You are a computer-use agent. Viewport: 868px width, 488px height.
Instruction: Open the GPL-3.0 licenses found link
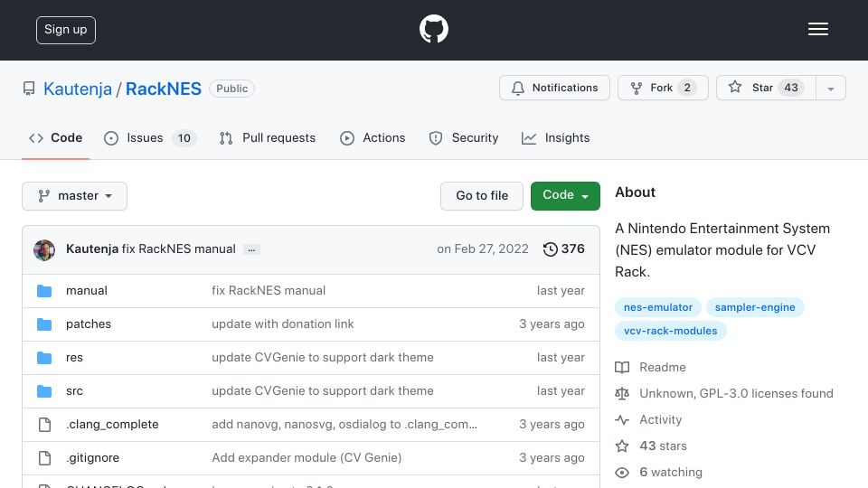[724, 393]
